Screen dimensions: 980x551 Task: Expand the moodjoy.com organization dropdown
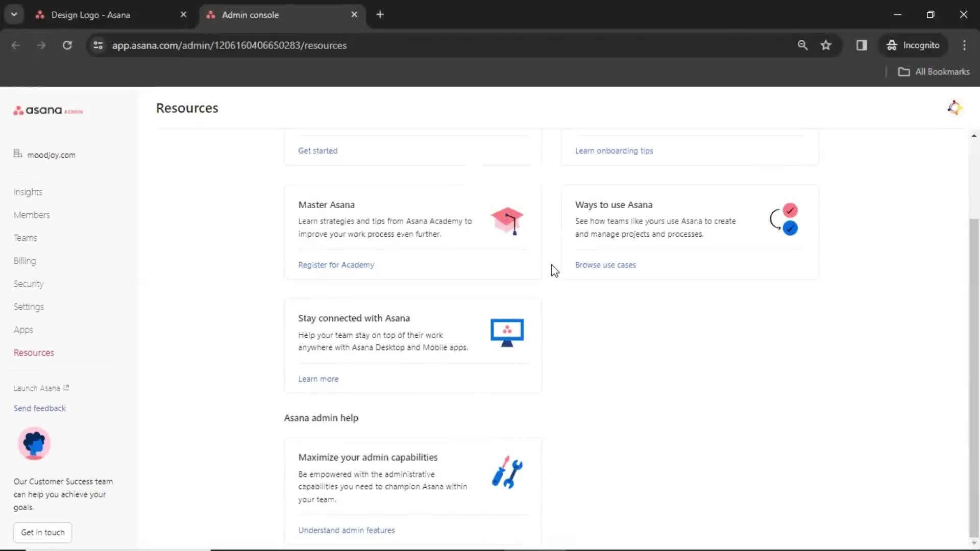51,154
